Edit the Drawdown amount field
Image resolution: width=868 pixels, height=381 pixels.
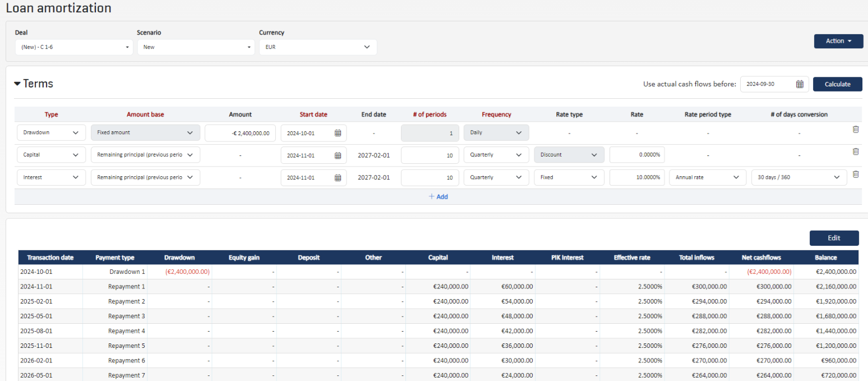point(240,133)
